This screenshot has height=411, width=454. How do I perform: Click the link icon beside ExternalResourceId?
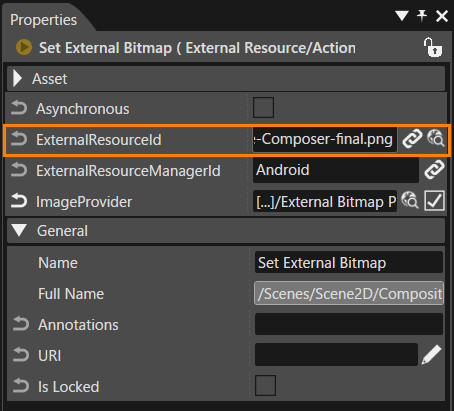coord(412,139)
